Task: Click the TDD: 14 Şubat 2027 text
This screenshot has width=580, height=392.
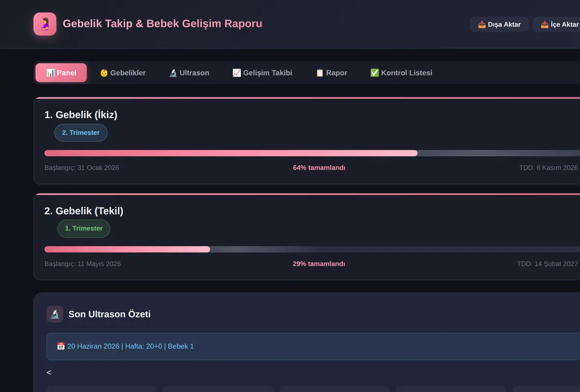Action: 548,264
